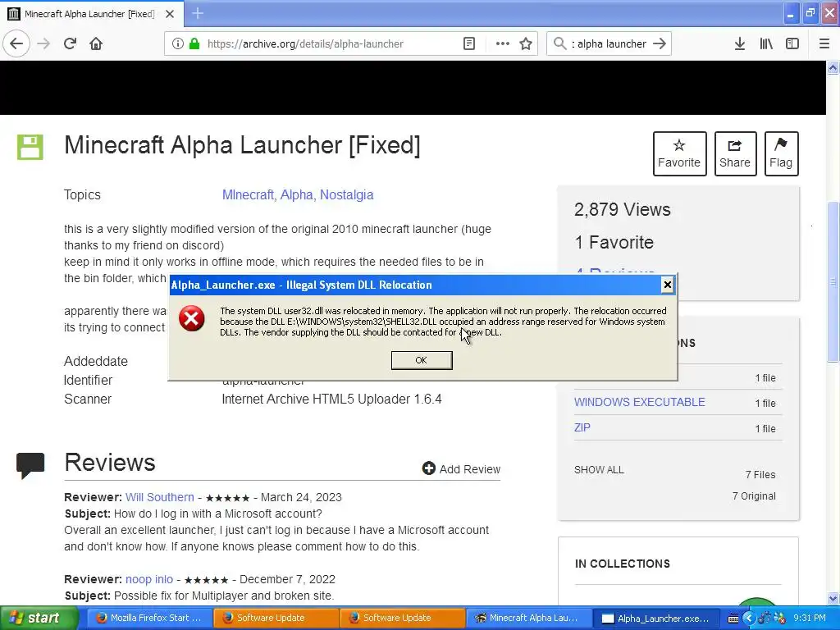Click the Firefox back arrow button

point(16,44)
